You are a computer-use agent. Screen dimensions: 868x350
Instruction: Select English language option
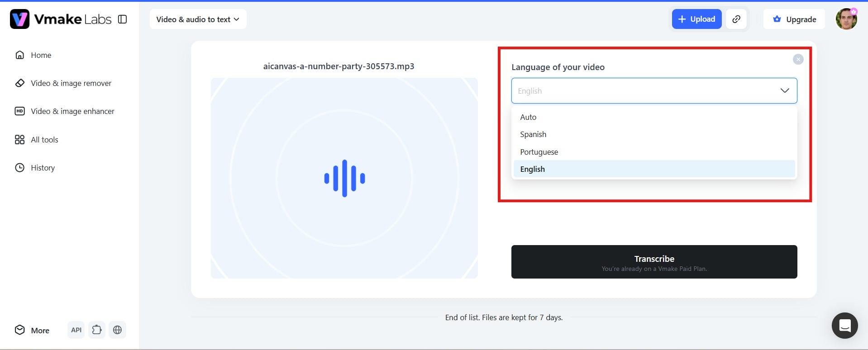click(x=654, y=169)
